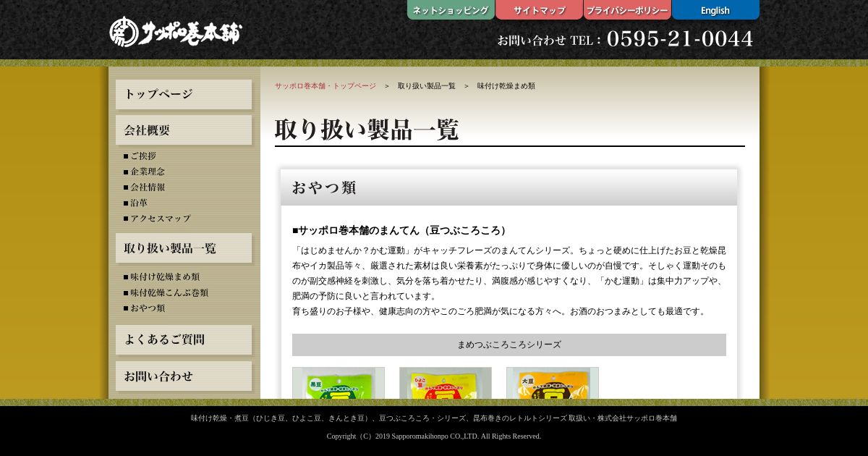Viewport: 868px width, 456px height.
Task: Click breadcrumb text 味付け乾燥まめ類
Action: pyautogui.click(x=506, y=86)
